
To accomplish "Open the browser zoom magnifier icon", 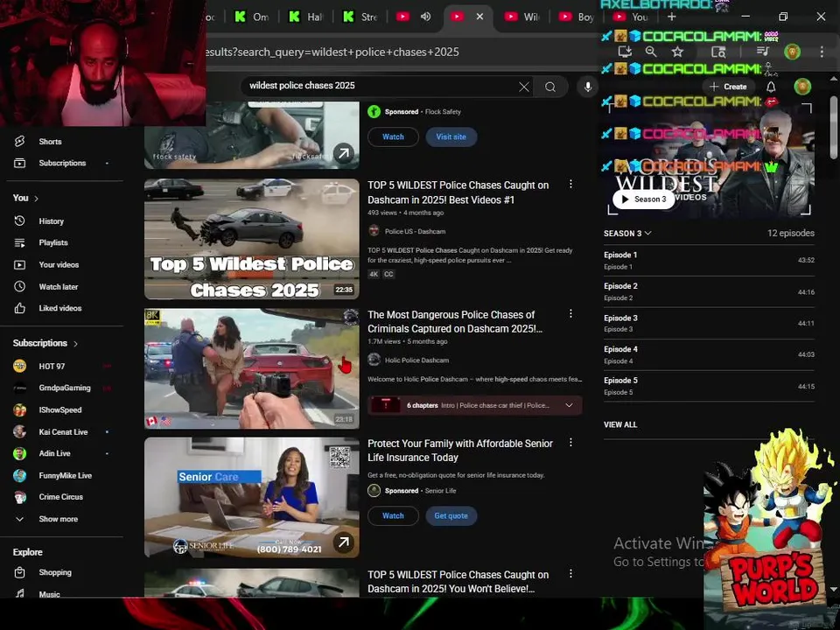I will click(x=651, y=52).
